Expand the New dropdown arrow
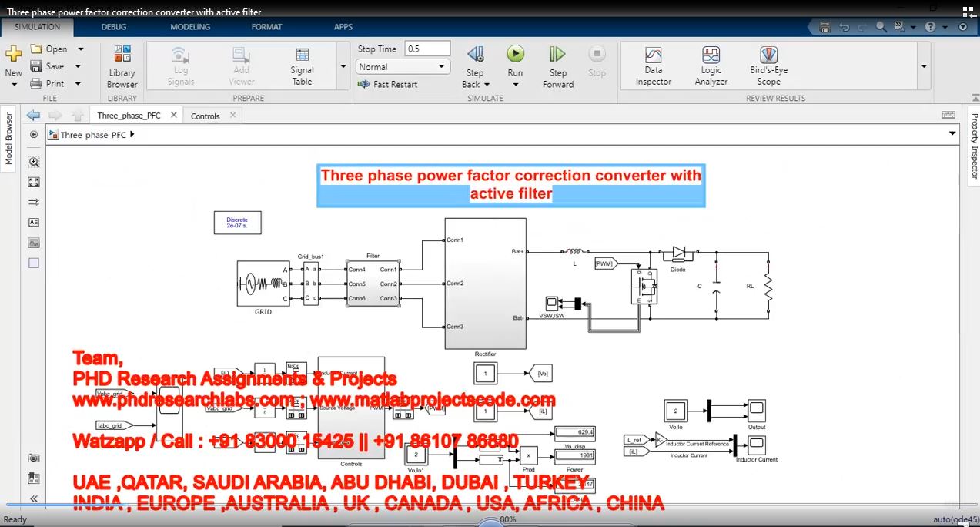Screen dimensions: 980x527 (13, 84)
